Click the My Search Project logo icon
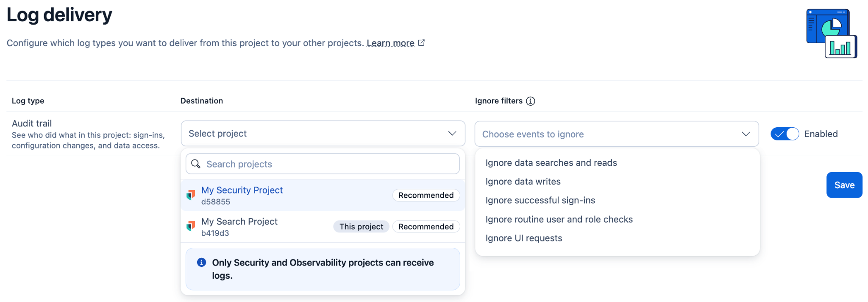The height and width of the screenshot is (302, 868). (x=191, y=226)
